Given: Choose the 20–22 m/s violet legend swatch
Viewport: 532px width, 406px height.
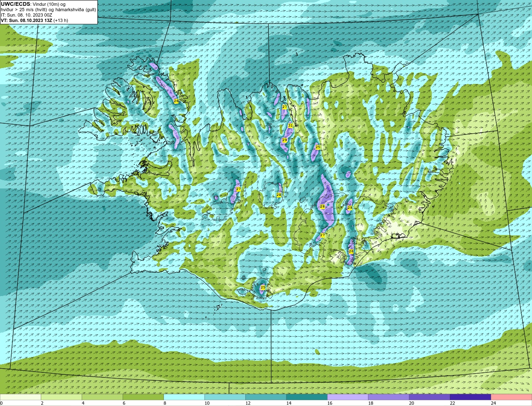Looking at the screenshot, I should coord(430,397).
